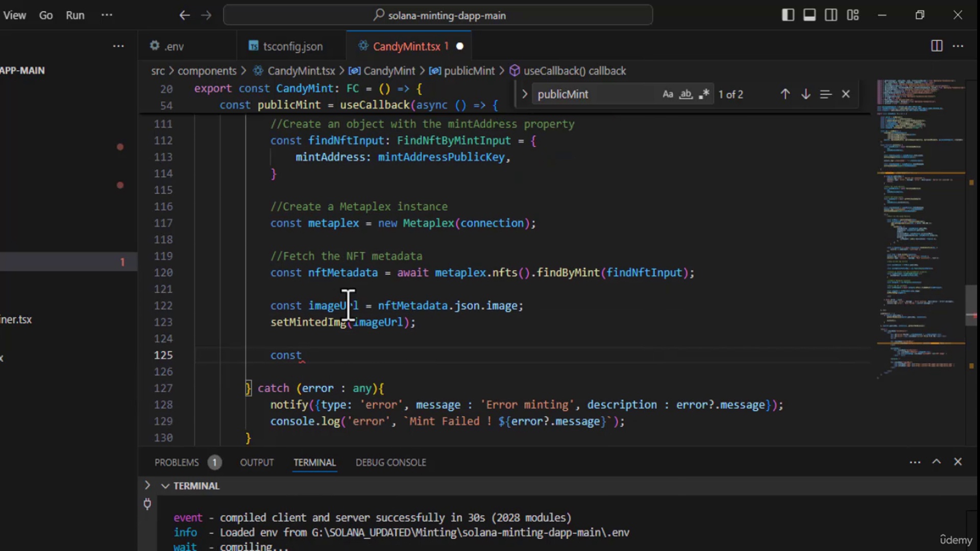Expand the terminal side arrow chevron
This screenshot has height=551, width=980.
148,485
